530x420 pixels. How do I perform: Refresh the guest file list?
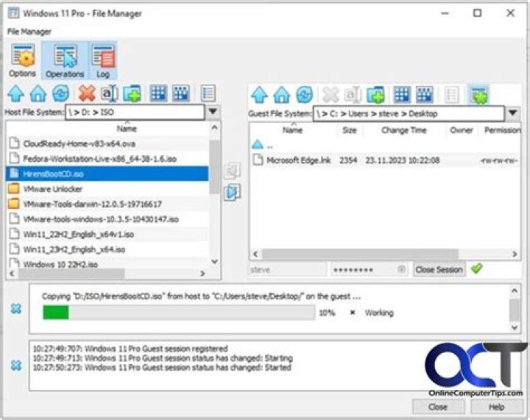[304, 95]
